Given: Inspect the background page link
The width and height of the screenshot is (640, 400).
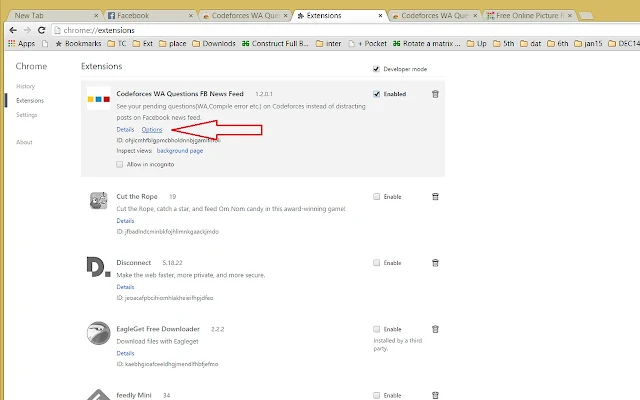Looking at the screenshot, I should (180, 151).
